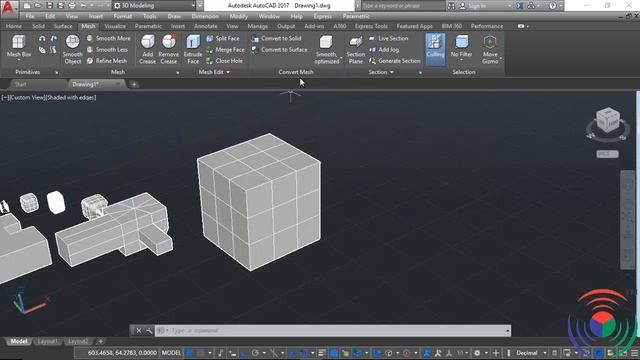Apply Smooth More to the mesh
This screenshot has width=640, height=360.
click(109, 38)
